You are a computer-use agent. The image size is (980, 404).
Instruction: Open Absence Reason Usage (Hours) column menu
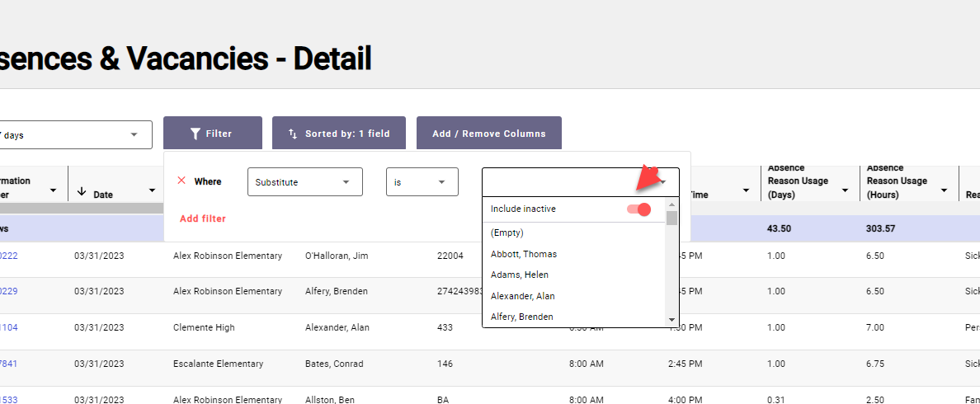pos(944,190)
